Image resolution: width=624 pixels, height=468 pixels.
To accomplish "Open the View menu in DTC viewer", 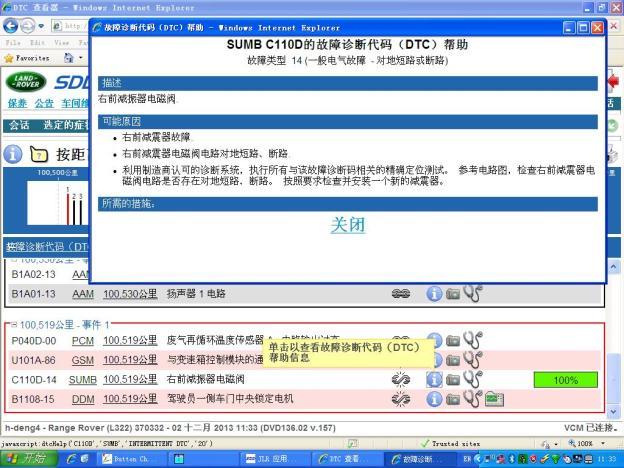I will [x=62, y=42].
